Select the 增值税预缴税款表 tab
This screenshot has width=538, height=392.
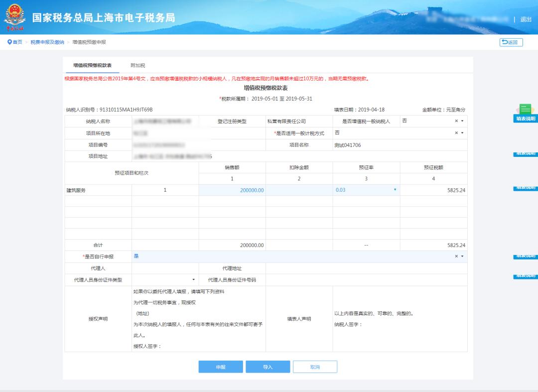point(92,66)
